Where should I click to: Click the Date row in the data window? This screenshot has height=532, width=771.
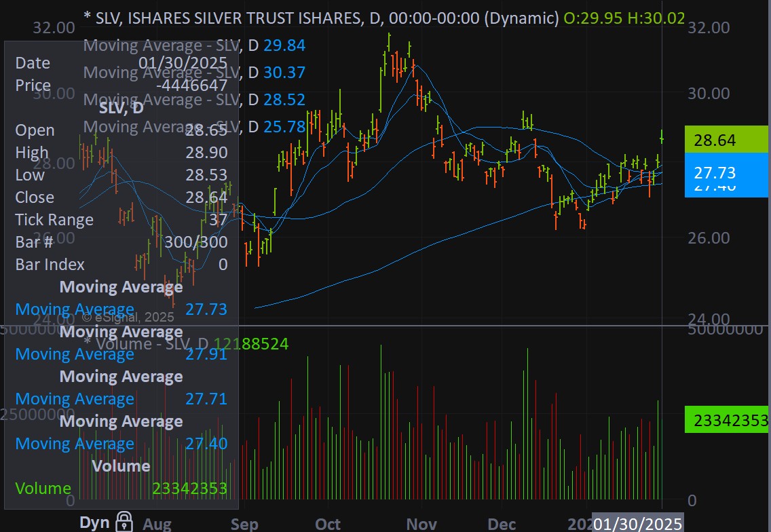pos(121,63)
